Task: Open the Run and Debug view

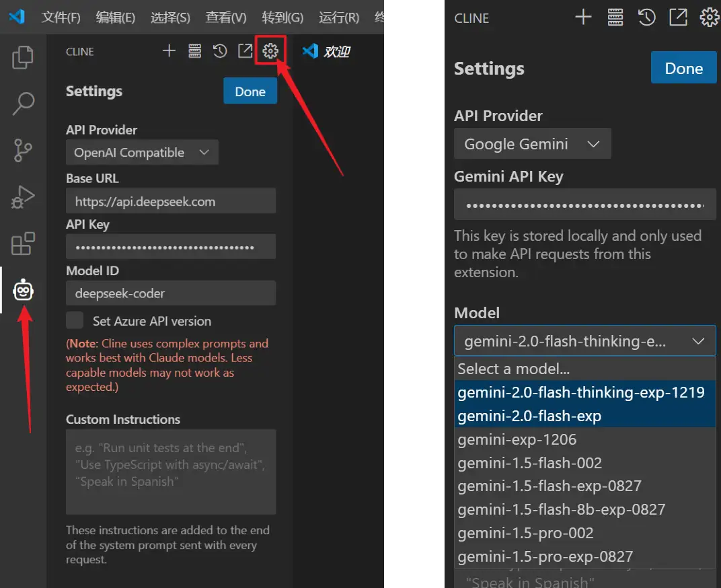Action: click(23, 198)
